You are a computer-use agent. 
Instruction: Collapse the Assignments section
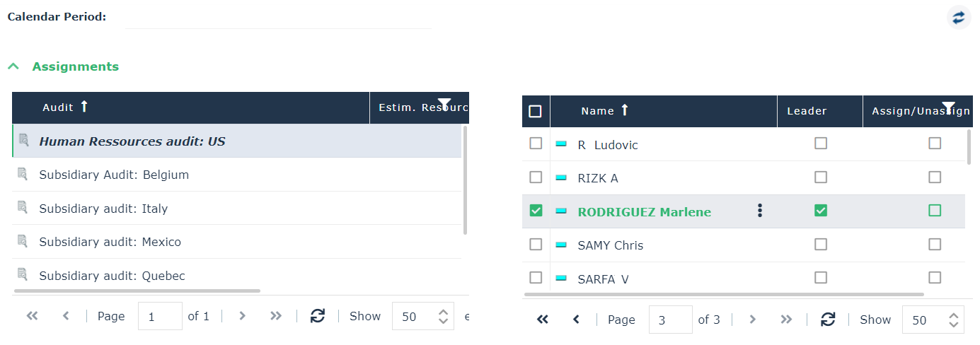(13, 66)
